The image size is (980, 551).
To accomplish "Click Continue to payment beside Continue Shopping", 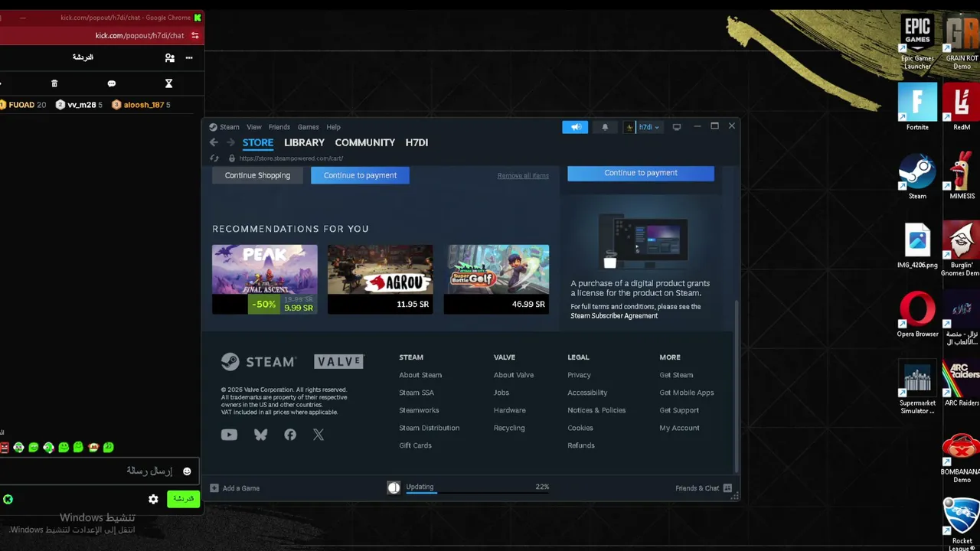I will 360,175.
